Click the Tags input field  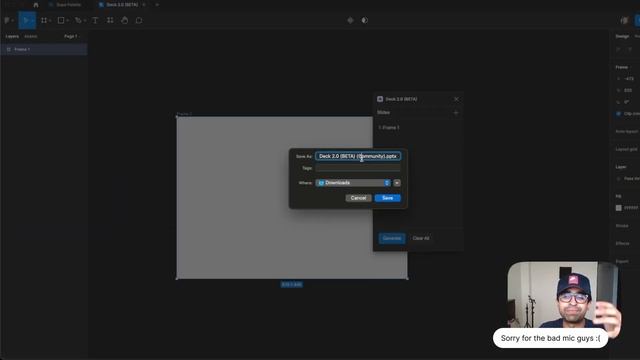358,168
